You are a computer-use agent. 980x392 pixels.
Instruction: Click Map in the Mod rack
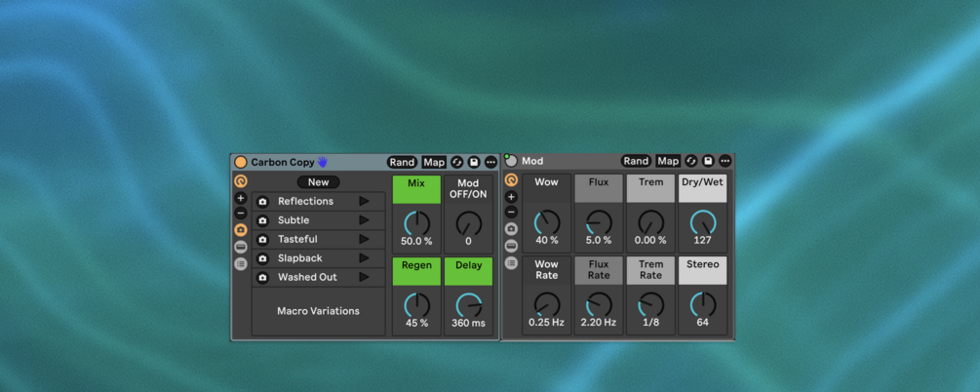[x=668, y=161]
